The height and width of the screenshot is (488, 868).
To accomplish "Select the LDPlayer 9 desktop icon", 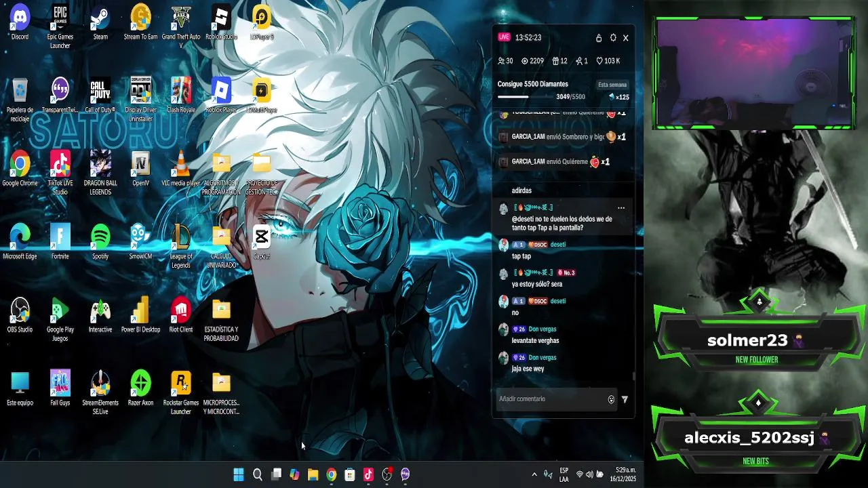I will [261, 22].
